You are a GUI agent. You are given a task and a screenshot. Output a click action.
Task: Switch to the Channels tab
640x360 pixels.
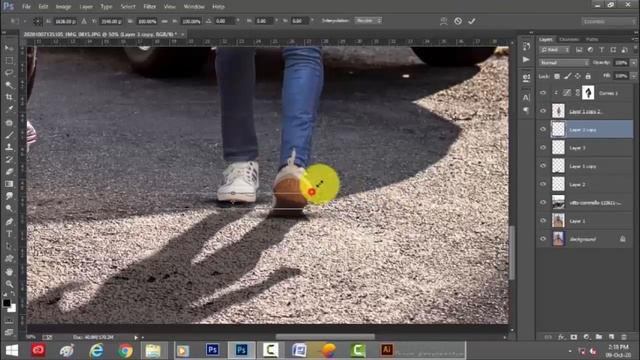coord(569,39)
